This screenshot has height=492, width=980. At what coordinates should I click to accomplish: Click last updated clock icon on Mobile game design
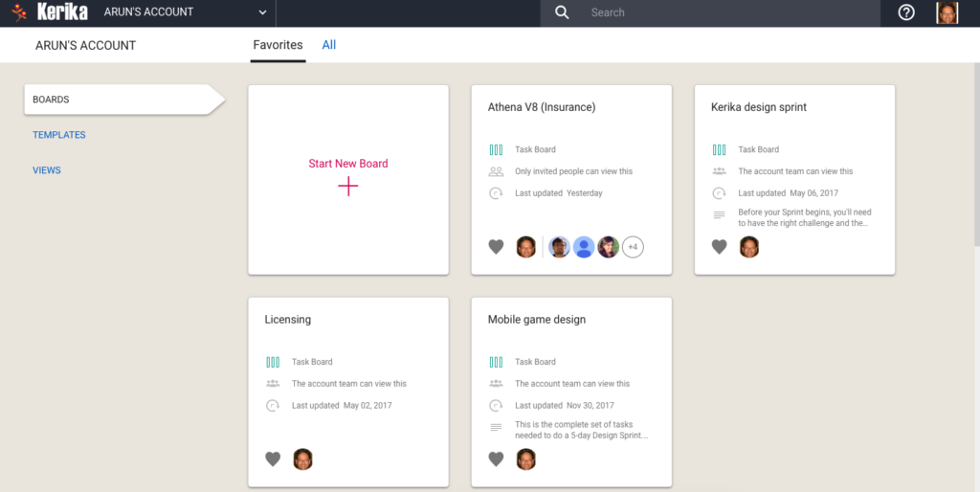(x=497, y=406)
